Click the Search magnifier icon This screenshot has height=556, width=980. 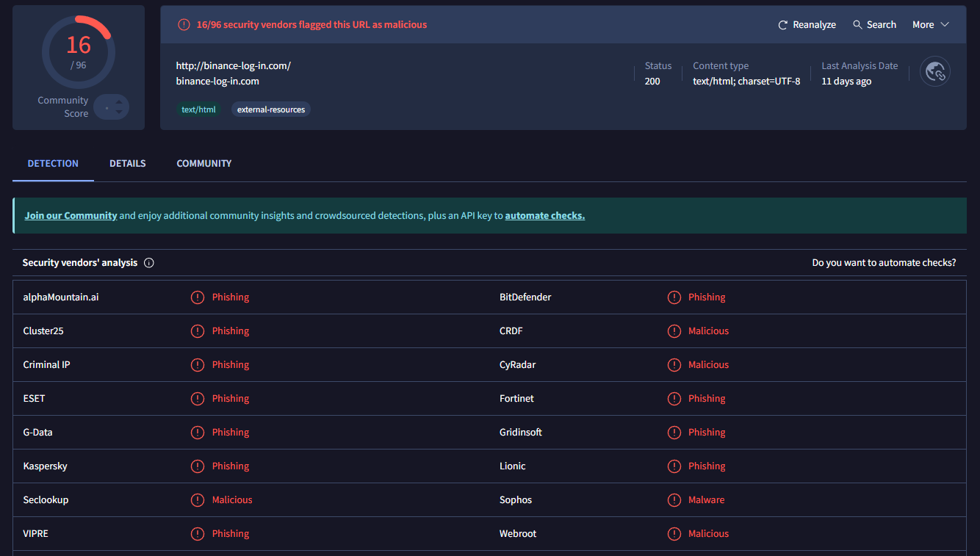857,25
